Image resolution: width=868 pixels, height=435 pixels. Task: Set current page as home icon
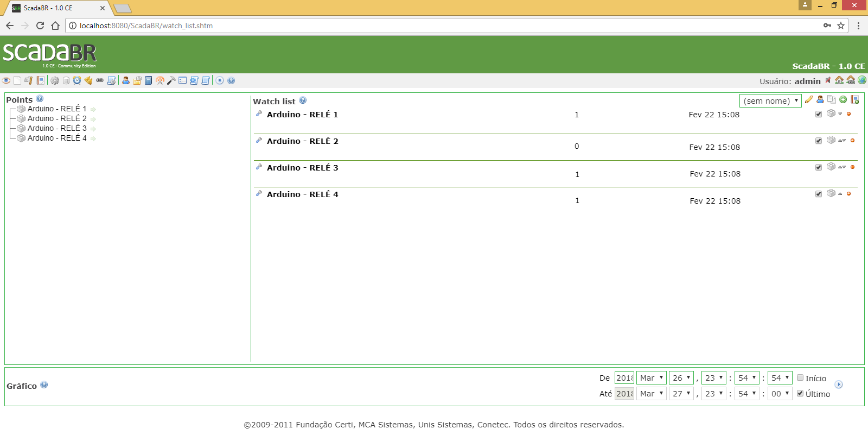pyautogui.click(x=851, y=80)
